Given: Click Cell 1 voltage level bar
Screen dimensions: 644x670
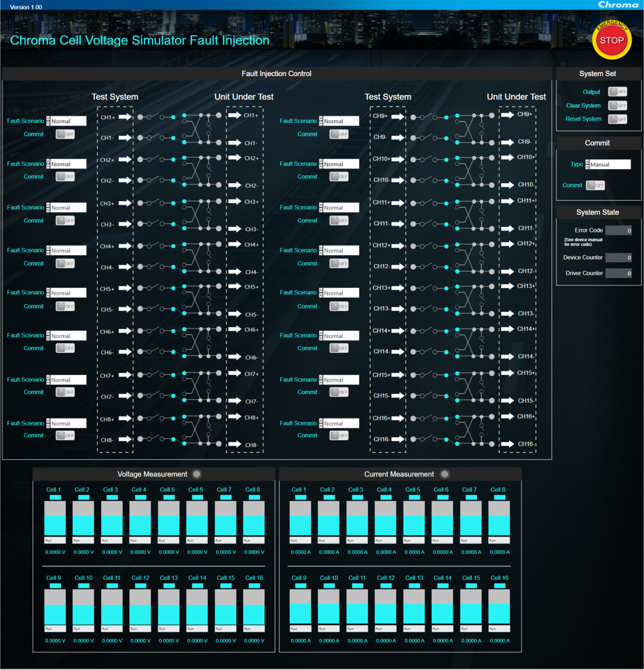Looking at the screenshot, I should [54, 518].
